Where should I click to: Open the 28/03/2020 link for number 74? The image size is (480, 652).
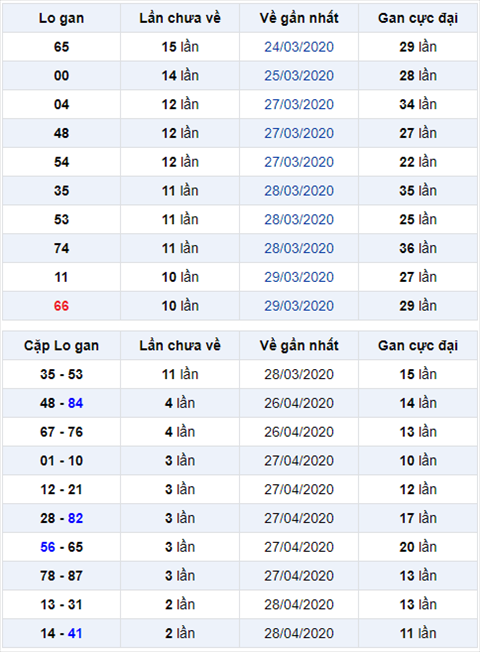point(299,248)
